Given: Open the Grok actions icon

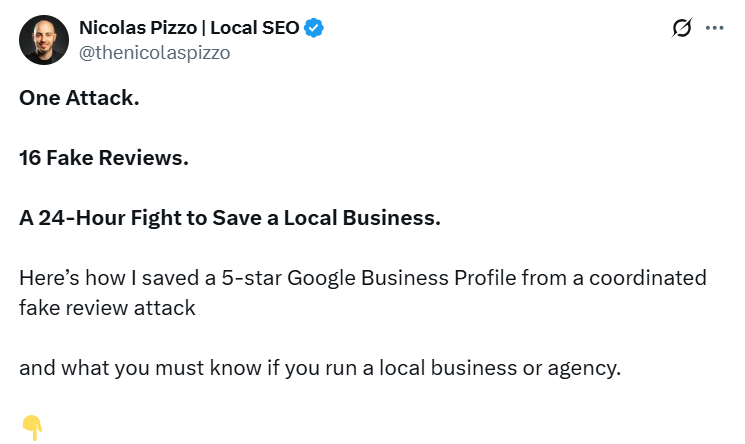Looking at the screenshot, I should 681,28.
